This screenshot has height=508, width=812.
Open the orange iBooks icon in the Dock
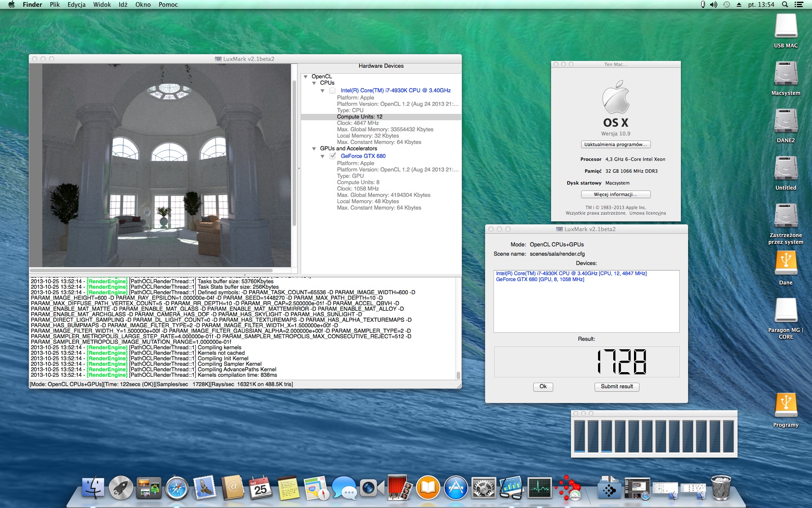pos(428,488)
